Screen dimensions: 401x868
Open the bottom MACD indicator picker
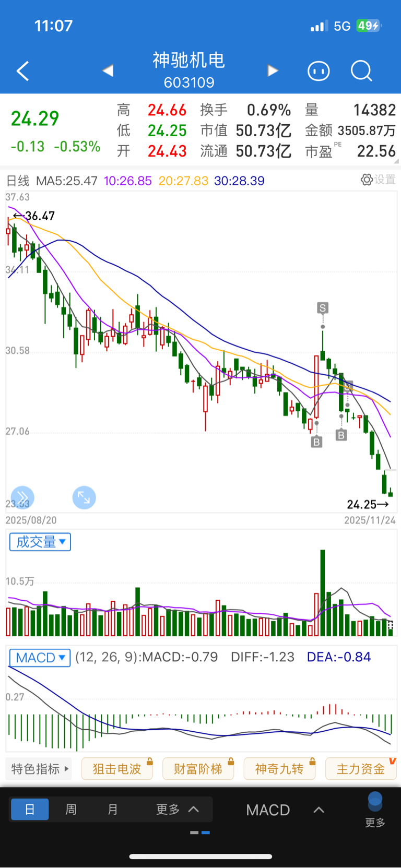tap(286, 810)
